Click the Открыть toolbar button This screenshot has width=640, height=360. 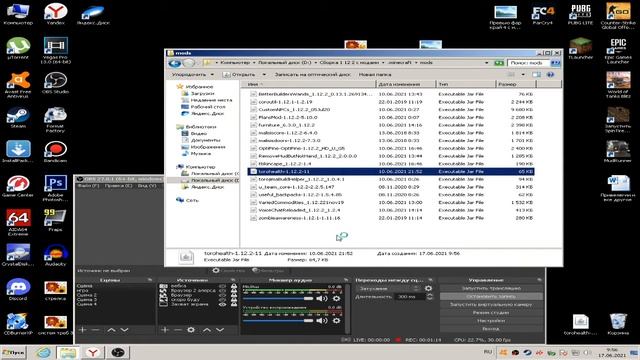click(x=239, y=75)
